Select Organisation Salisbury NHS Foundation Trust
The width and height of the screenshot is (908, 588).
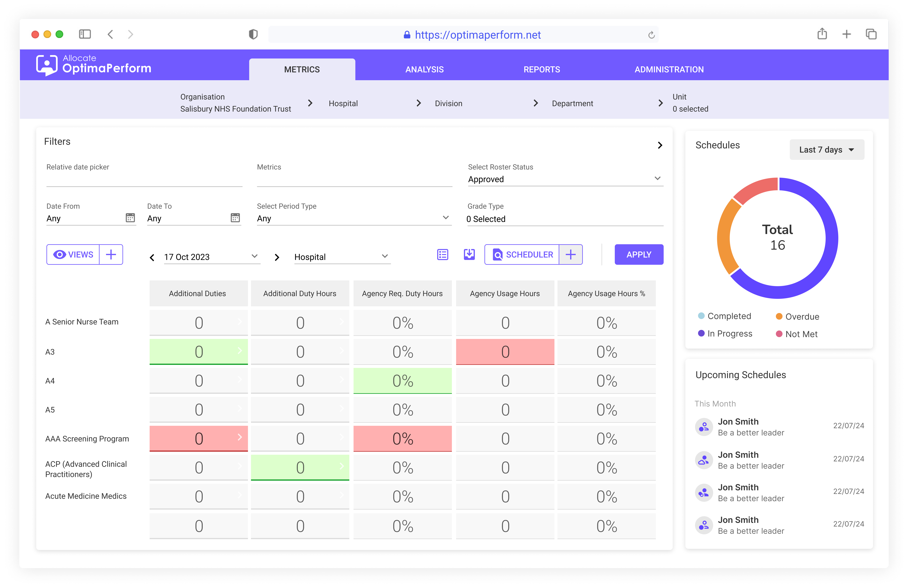(235, 103)
